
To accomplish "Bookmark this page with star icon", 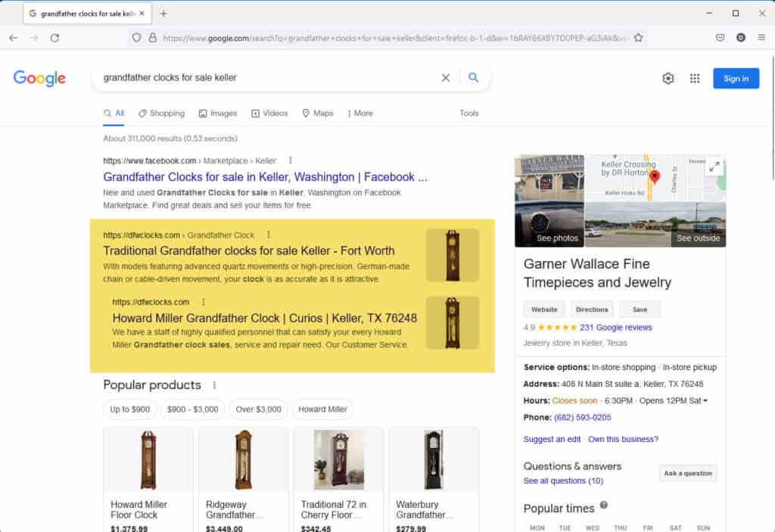I will tap(639, 38).
